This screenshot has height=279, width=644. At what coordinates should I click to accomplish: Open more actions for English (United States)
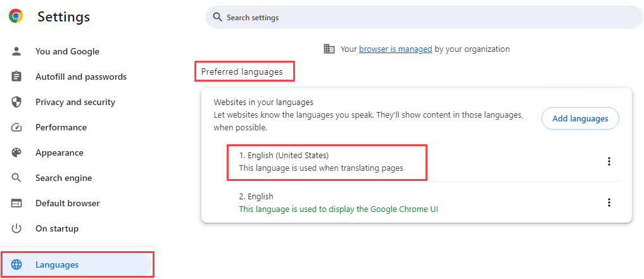point(609,161)
